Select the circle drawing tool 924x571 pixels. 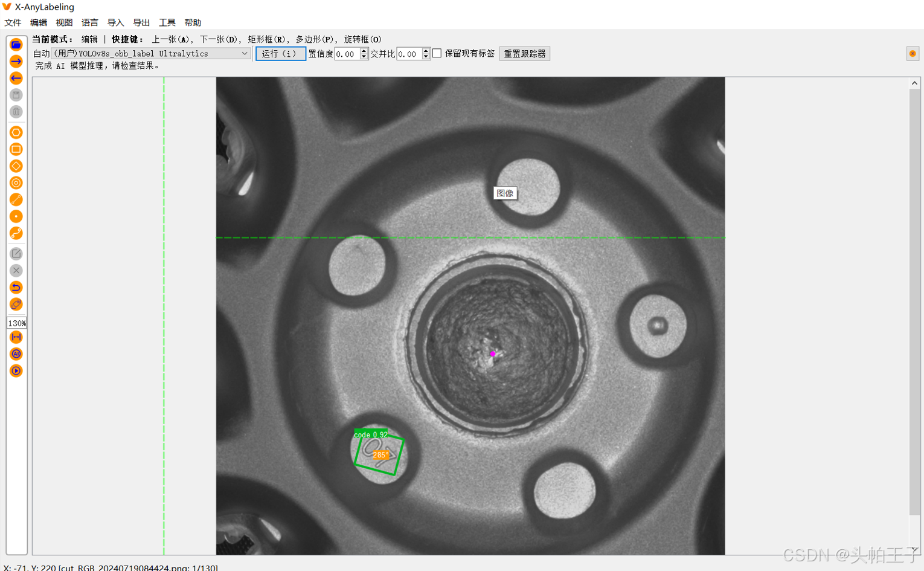click(16, 183)
